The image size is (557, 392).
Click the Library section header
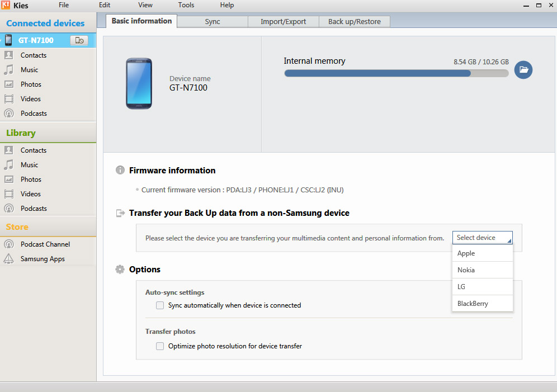pos(21,133)
